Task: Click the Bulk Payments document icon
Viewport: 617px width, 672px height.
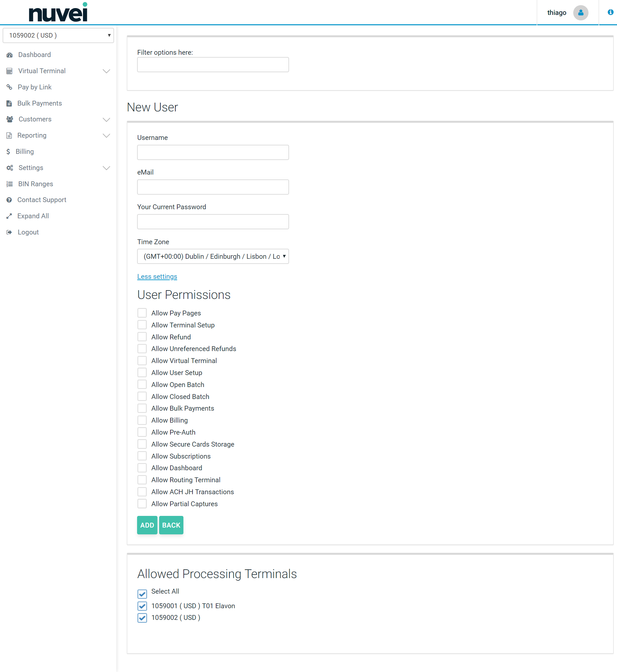Action: [9, 103]
